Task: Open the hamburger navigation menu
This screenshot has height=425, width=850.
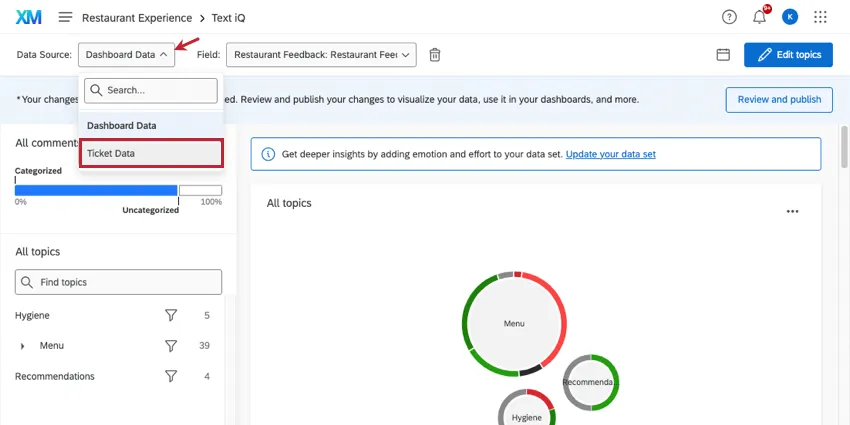Action: pos(65,17)
